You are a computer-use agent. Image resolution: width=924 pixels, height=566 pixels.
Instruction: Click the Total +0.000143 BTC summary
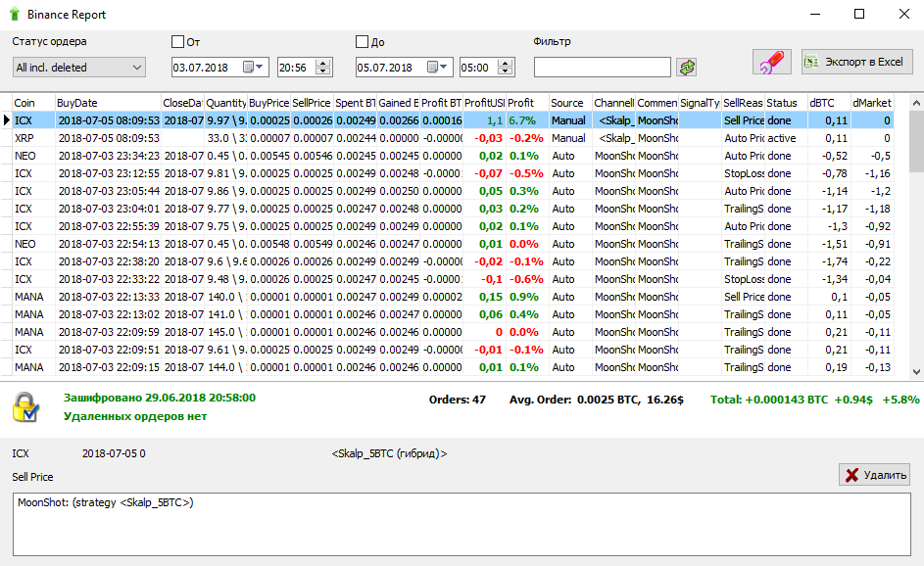pyautogui.click(x=814, y=400)
